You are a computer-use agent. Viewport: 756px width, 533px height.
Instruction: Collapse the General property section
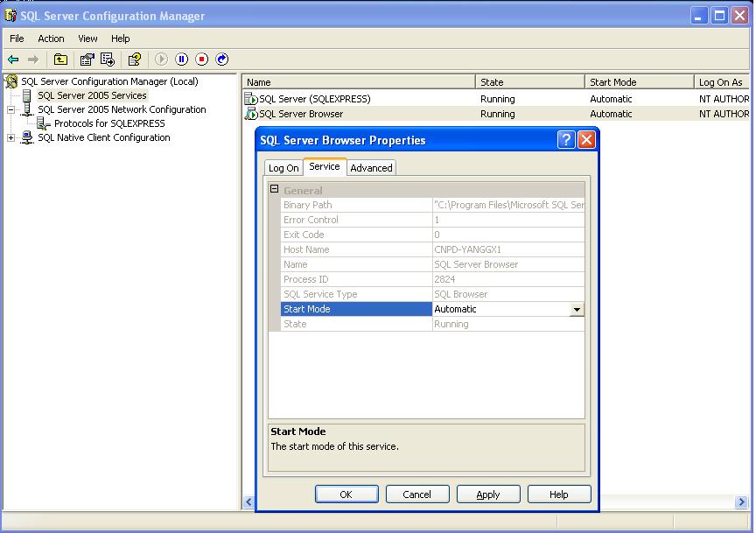[x=274, y=190]
